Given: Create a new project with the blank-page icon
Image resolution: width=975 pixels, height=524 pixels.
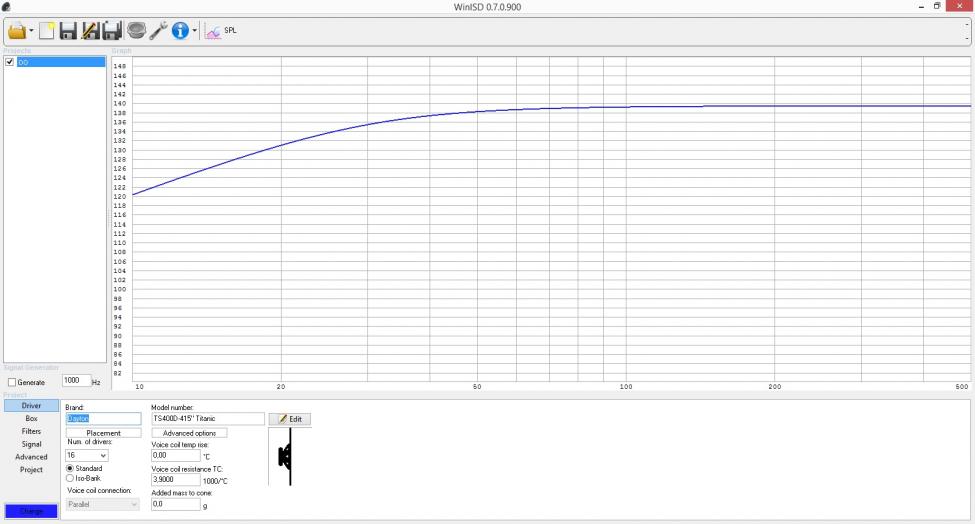Looking at the screenshot, I should click(x=47, y=30).
